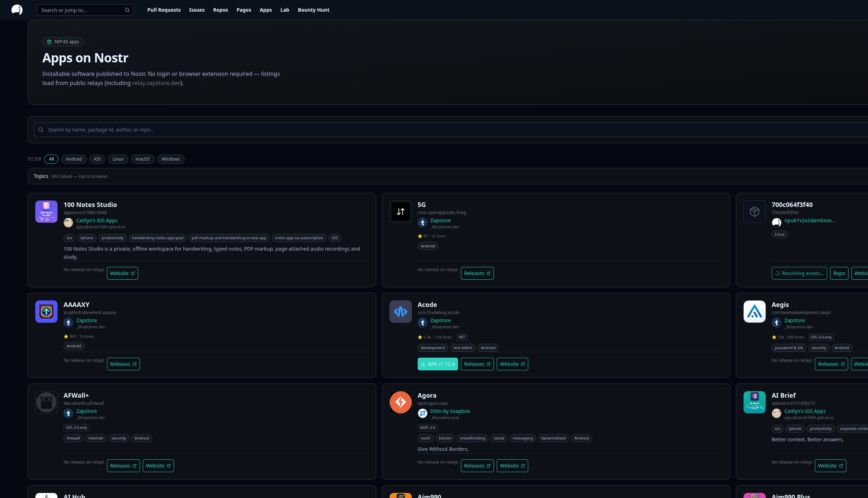
Task: Open the Acode app icon
Action: (x=400, y=312)
